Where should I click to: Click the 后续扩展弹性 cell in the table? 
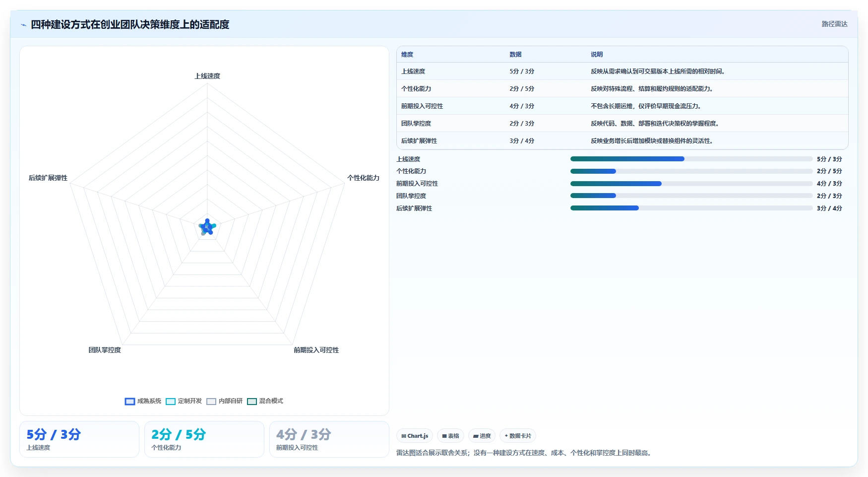tap(419, 141)
